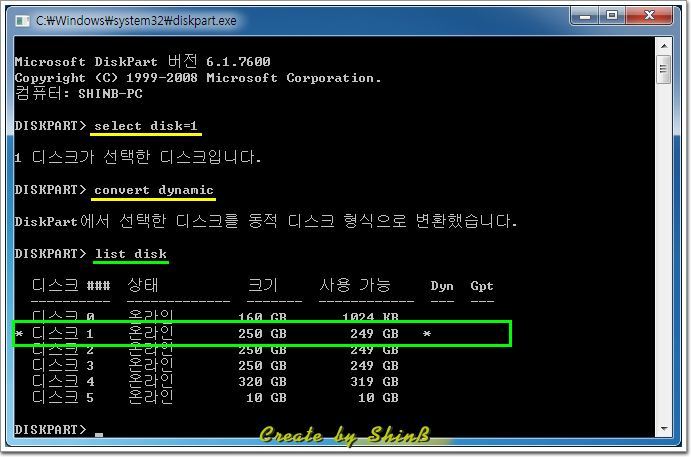Image resolution: width=691 pixels, height=457 pixels.
Task: Click the diskpart console window title icon
Action: tap(22, 21)
